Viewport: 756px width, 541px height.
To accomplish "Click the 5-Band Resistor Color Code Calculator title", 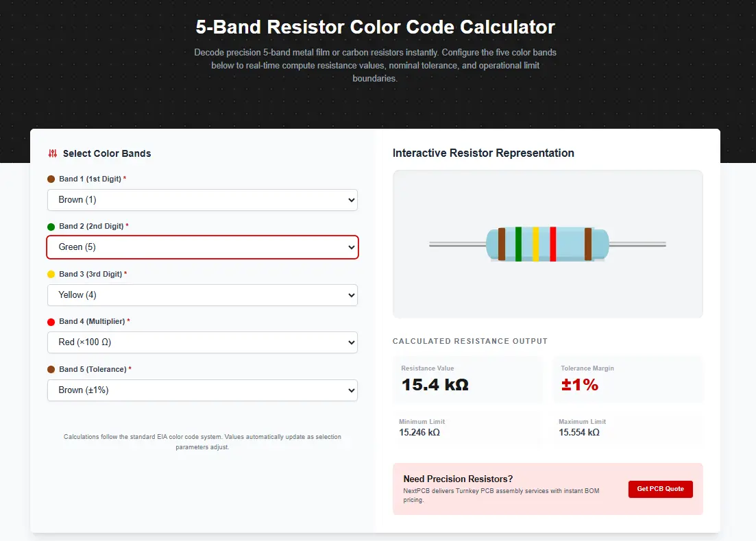I will 375,27.
